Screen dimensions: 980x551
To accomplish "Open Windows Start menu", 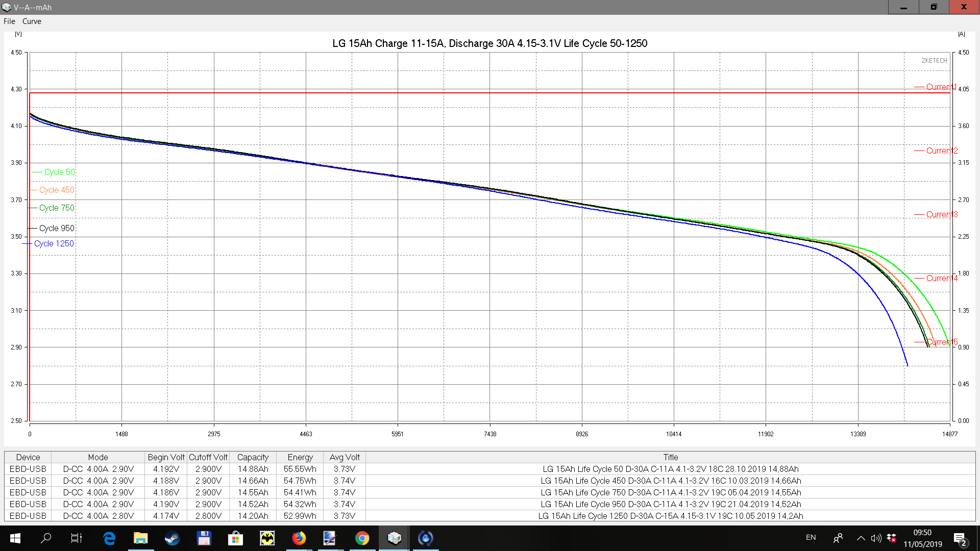I will pos(15,538).
